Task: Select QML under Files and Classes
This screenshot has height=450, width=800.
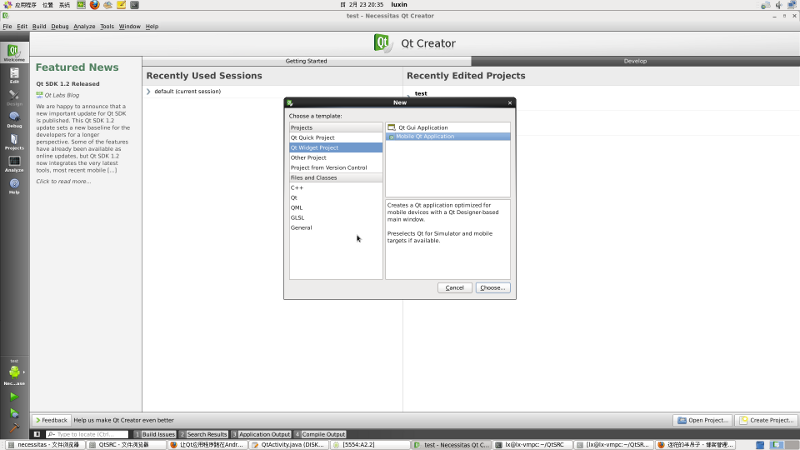Action: pyautogui.click(x=336, y=208)
